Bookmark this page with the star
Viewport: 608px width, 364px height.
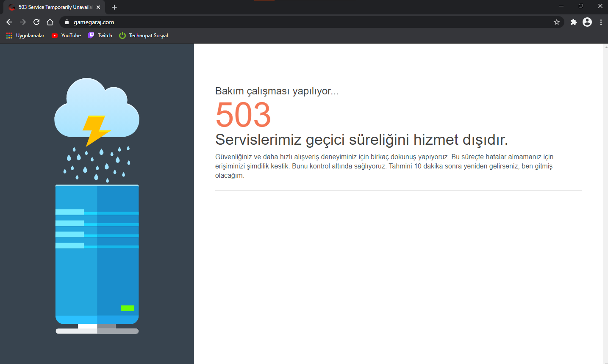pos(557,22)
